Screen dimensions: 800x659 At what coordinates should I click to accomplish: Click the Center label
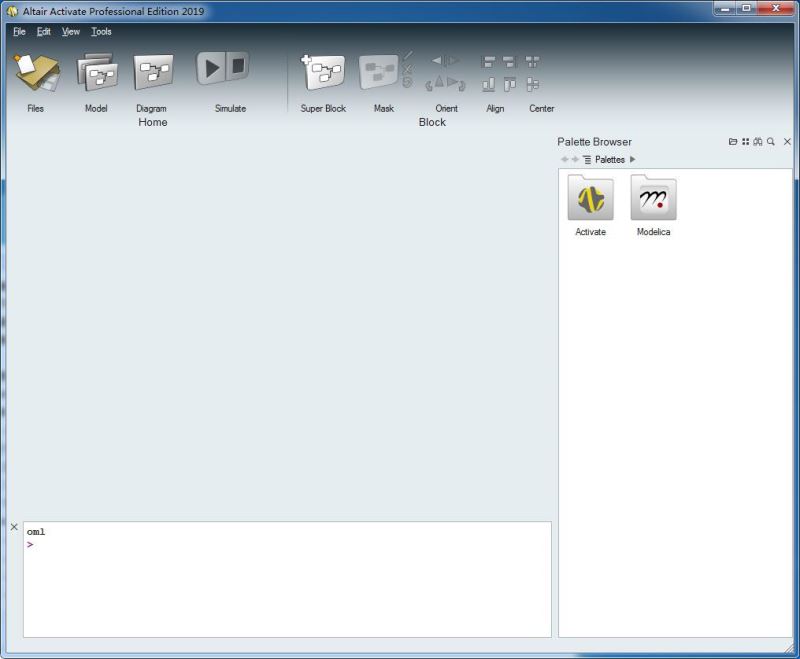tap(541, 108)
